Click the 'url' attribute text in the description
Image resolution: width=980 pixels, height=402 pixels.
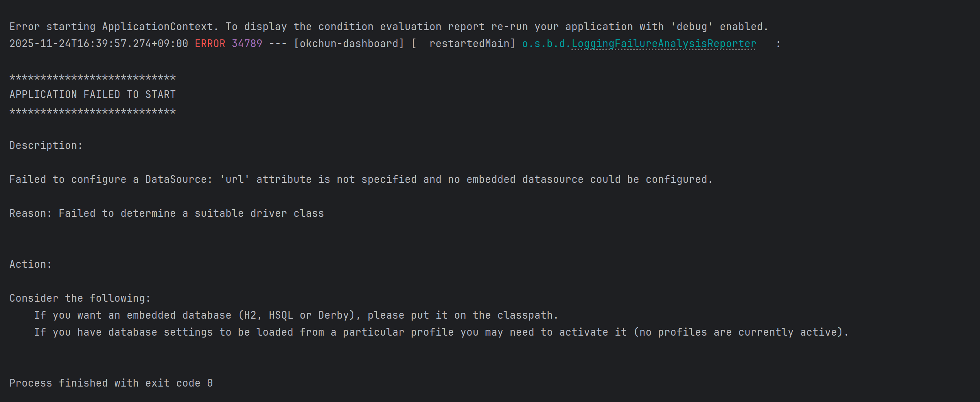click(234, 179)
